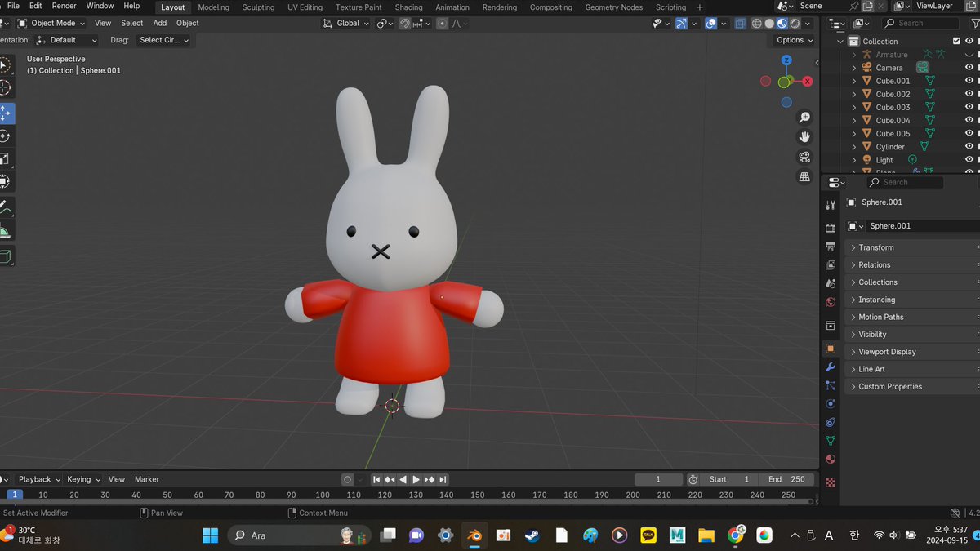Hide Cylinder using its eye icon
The height and width of the screenshot is (551, 980).
pyautogui.click(x=969, y=147)
